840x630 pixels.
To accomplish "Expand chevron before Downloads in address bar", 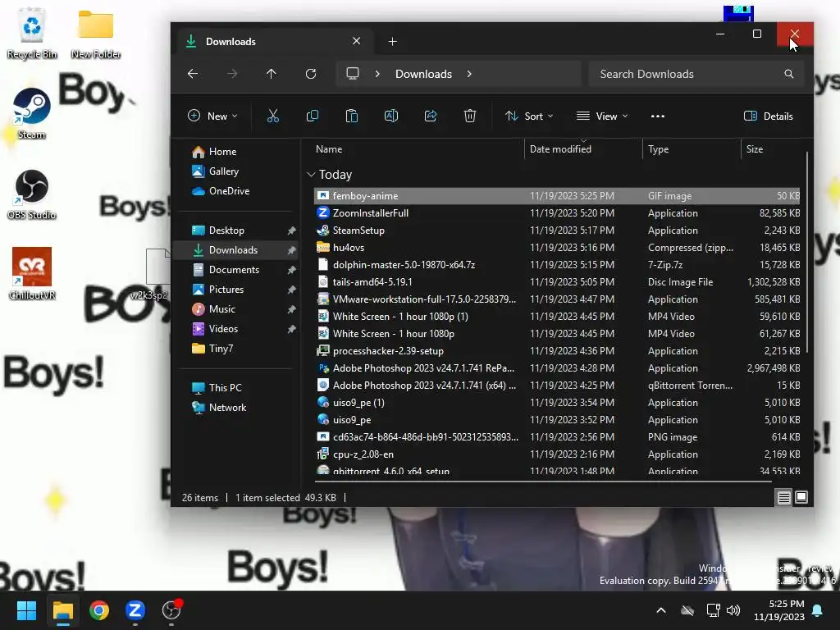I will (377, 74).
